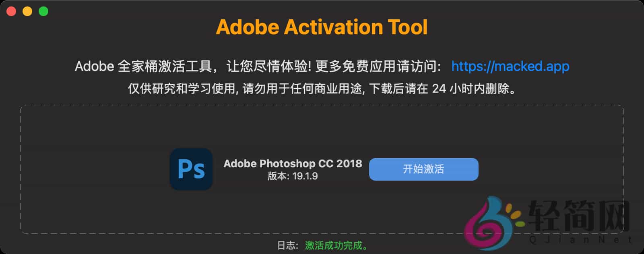Click the Adobe Activation Tool title
Image resolution: width=644 pixels, height=254 pixels.
[322, 27]
